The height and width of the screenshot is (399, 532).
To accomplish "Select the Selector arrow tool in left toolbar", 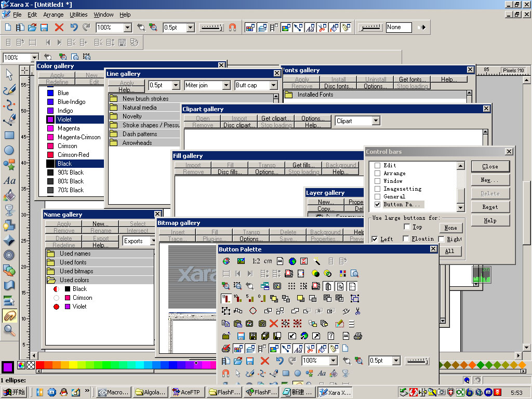I will click(x=9, y=74).
